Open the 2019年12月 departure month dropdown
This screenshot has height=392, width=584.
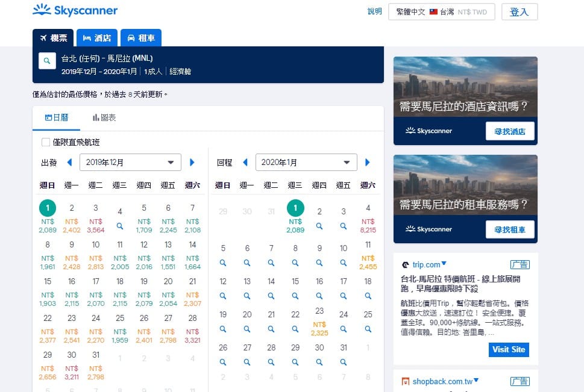pos(130,163)
